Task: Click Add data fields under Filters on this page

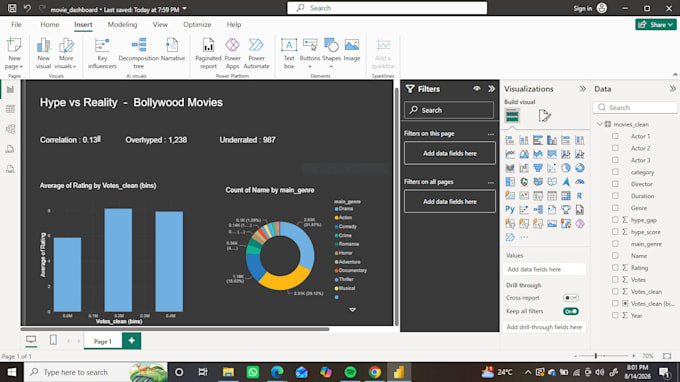Action: click(x=450, y=153)
